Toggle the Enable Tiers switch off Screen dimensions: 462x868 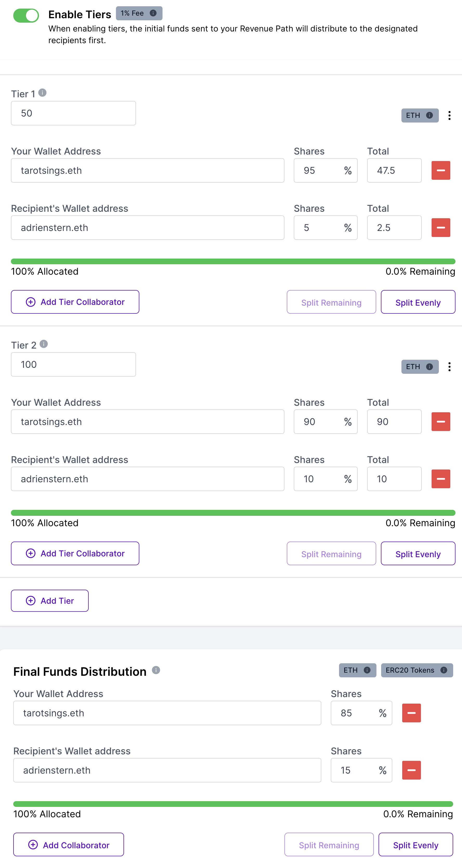click(26, 16)
